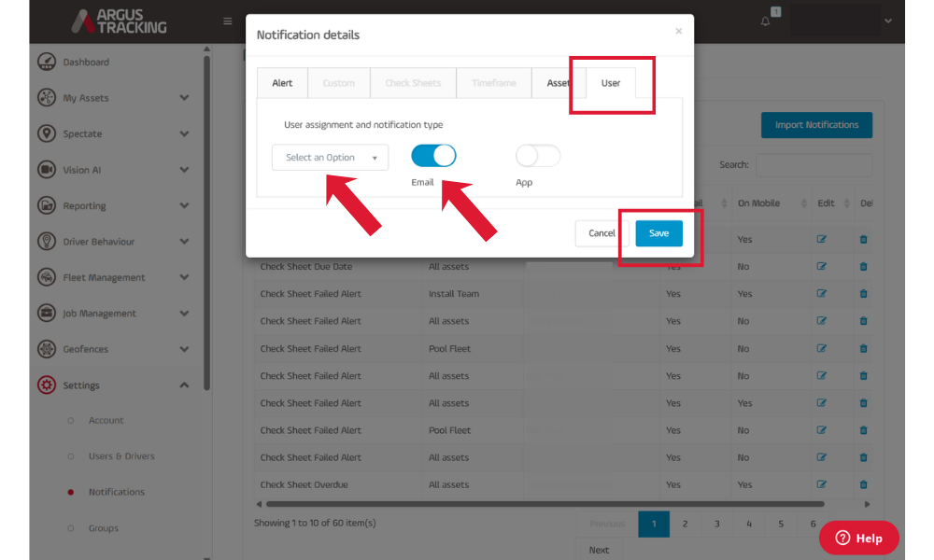Click the Driver Behaviour icon
Image resolution: width=934 pixels, height=560 pixels.
pos(47,241)
